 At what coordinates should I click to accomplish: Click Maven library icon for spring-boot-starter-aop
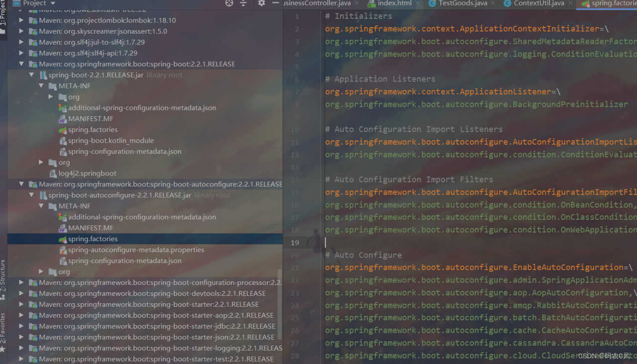point(33,316)
